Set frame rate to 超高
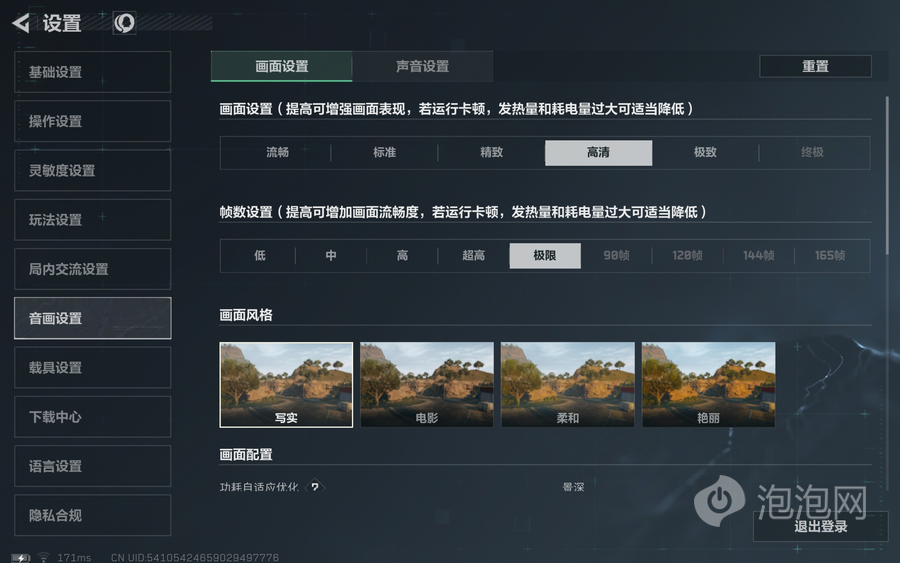The image size is (900, 563). point(473,256)
